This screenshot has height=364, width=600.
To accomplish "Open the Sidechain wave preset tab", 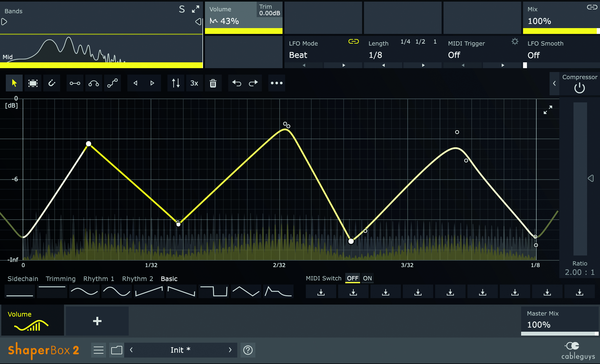I will pyautogui.click(x=23, y=279).
